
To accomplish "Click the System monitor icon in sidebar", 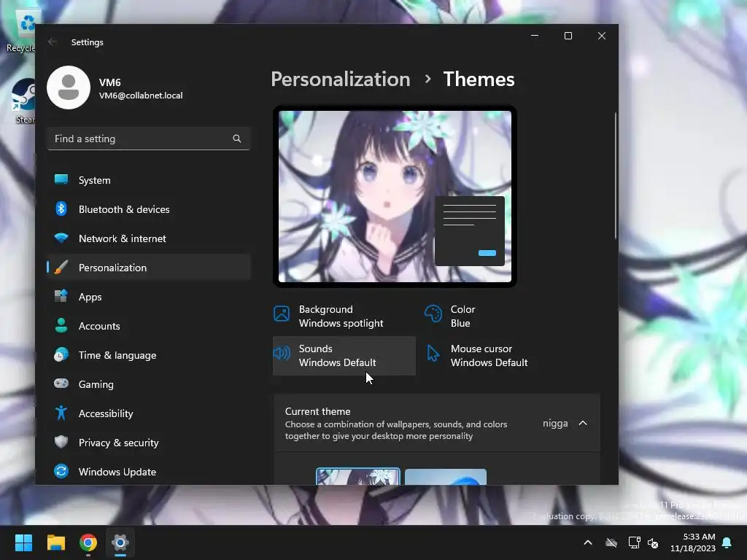I will tap(61, 179).
